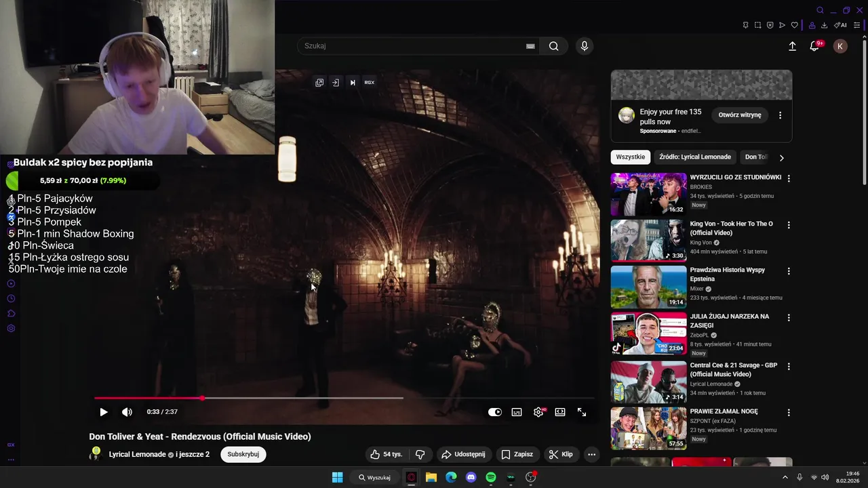Viewport: 868px width, 488px height.
Task: Toggle RGX video enhancement
Action: pyautogui.click(x=370, y=83)
